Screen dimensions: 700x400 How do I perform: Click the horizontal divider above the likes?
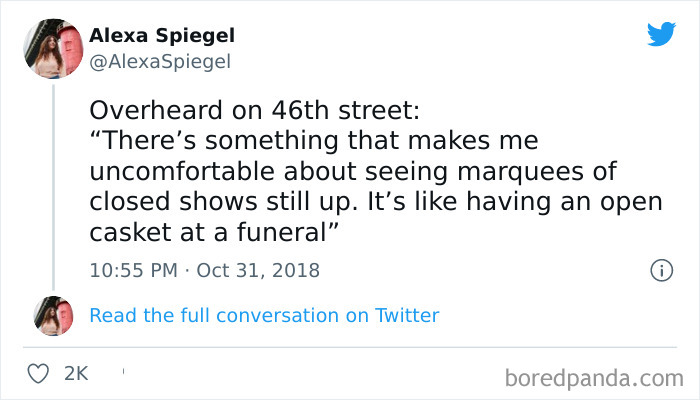coord(350,346)
